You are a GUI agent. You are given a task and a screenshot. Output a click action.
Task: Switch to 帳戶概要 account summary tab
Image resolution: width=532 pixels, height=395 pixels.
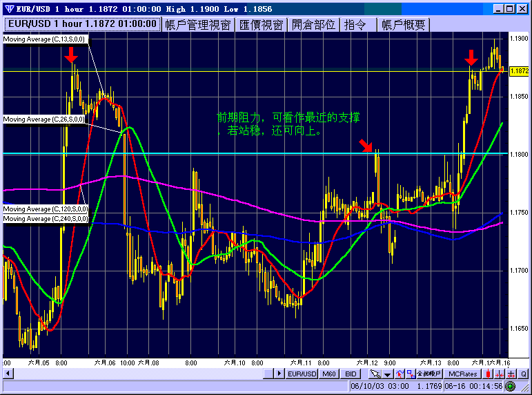(x=404, y=25)
